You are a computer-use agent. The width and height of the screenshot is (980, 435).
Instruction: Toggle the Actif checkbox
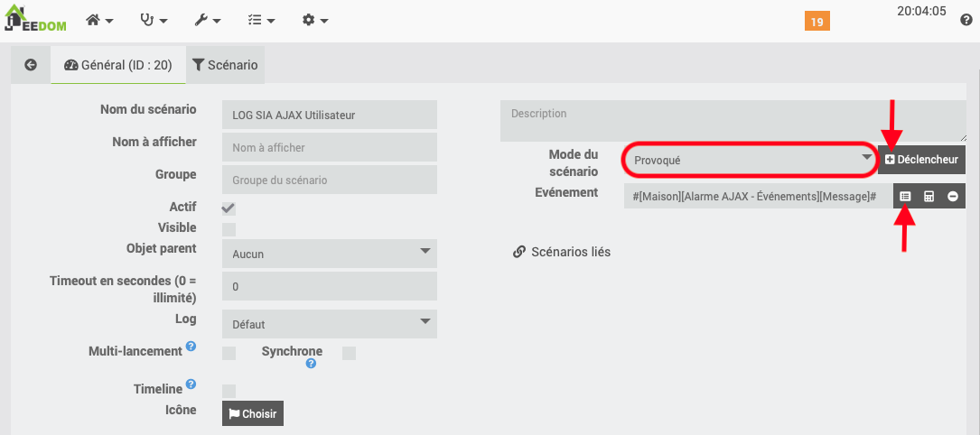229,208
